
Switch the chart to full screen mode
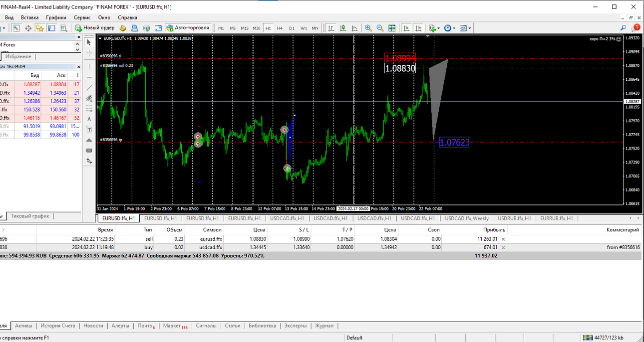pos(158,28)
